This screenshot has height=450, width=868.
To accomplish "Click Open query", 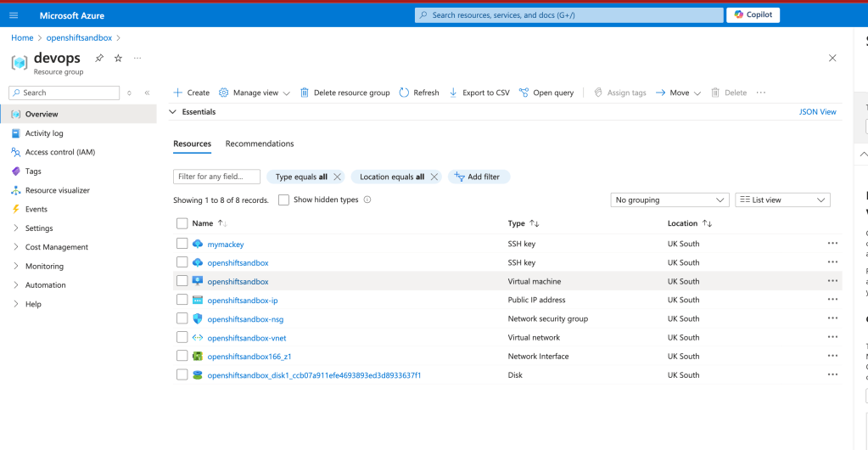I will (547, 93).
